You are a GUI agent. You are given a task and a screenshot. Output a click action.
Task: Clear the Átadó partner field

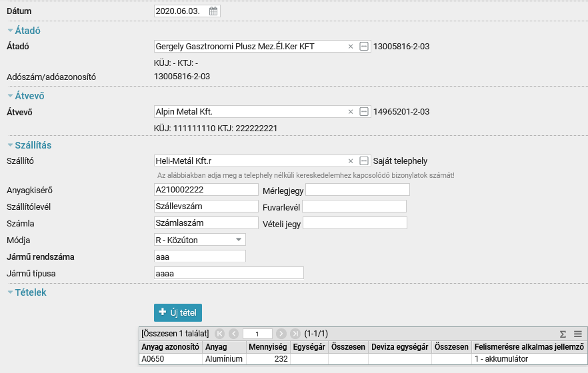click(x=350, y=47)
